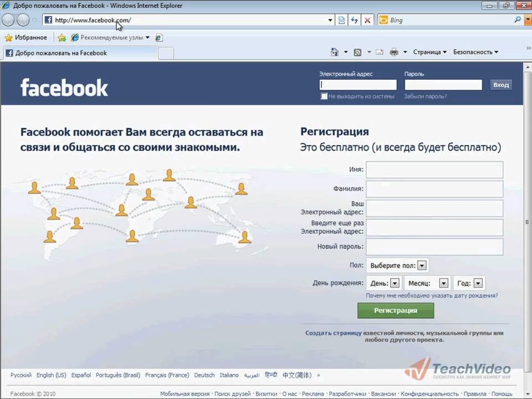Open 'Выберите пол' gender dropdown
The image size is (532, 399).
click(x=397, y=265)
